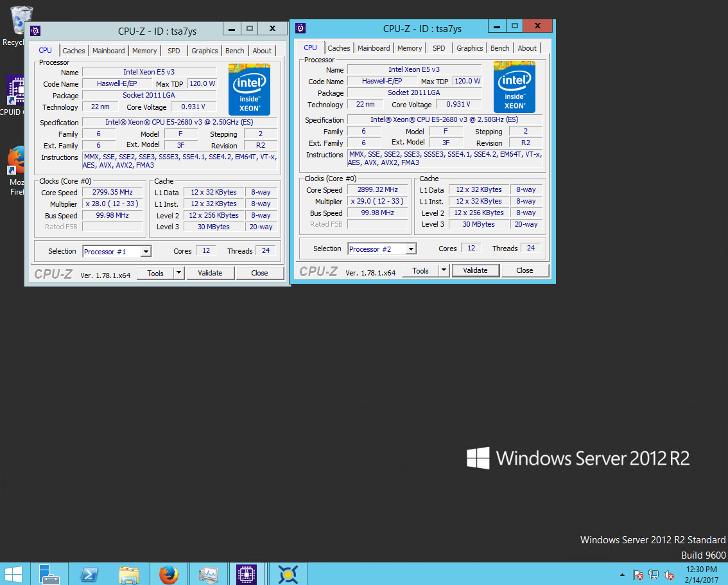Open Tools dropdown arrow in right CPU-Z window
728x585 pixels.
(444, 270)
